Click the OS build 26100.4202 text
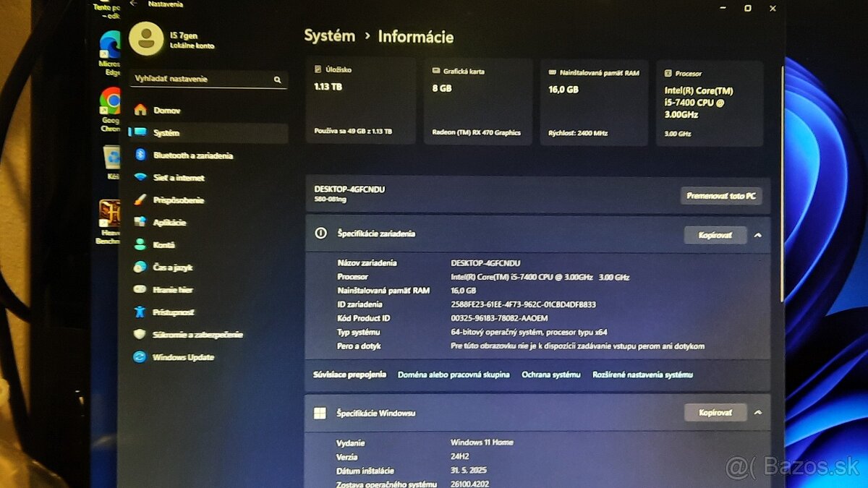This screenshot has width=868, height=488. click(470, 484)
